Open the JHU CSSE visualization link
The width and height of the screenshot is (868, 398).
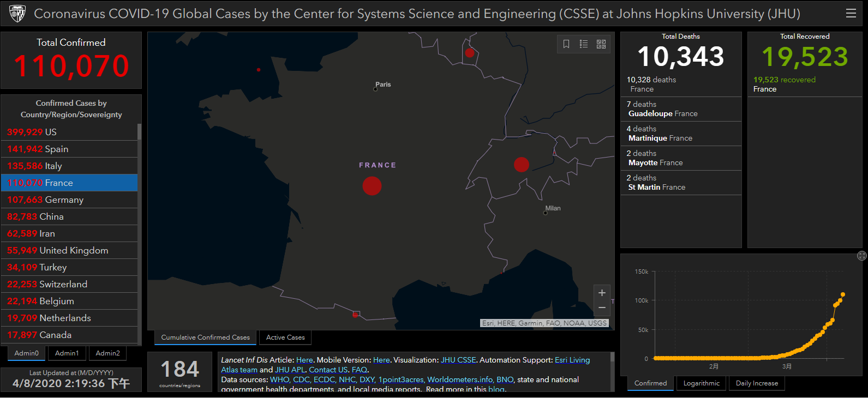pyautogui.click(x=458, y=360)
